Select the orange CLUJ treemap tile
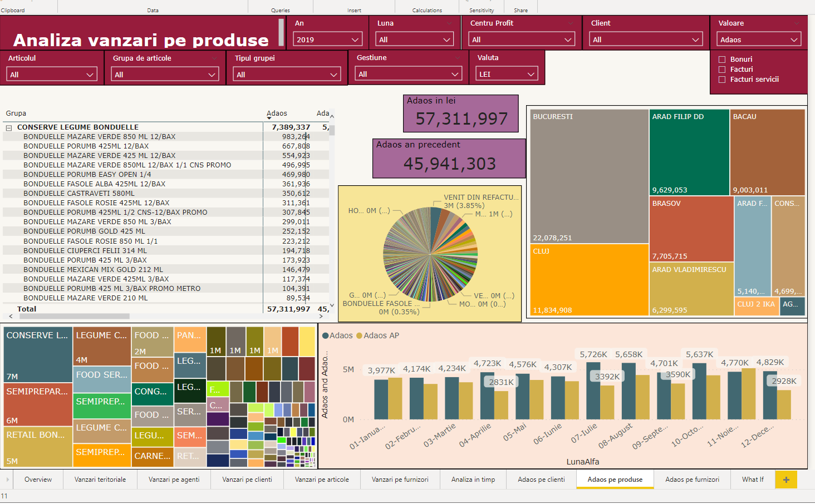This screenshot has height=504, width=815. [x=589, y=280]
